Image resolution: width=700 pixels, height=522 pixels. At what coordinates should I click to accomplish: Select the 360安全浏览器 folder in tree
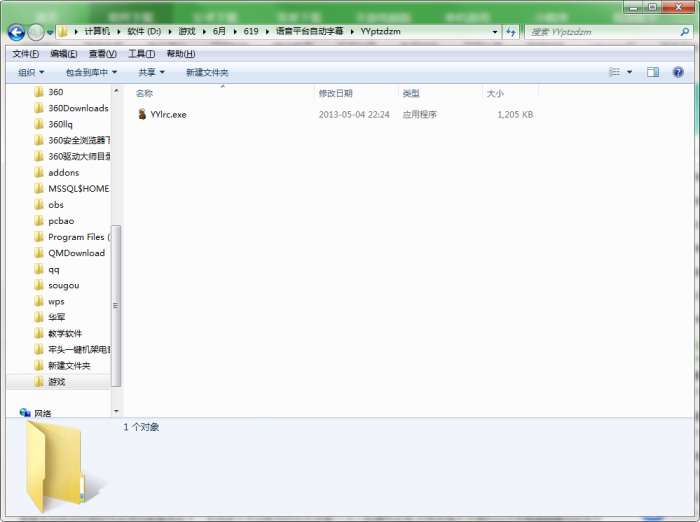click(x=72, y=140)
